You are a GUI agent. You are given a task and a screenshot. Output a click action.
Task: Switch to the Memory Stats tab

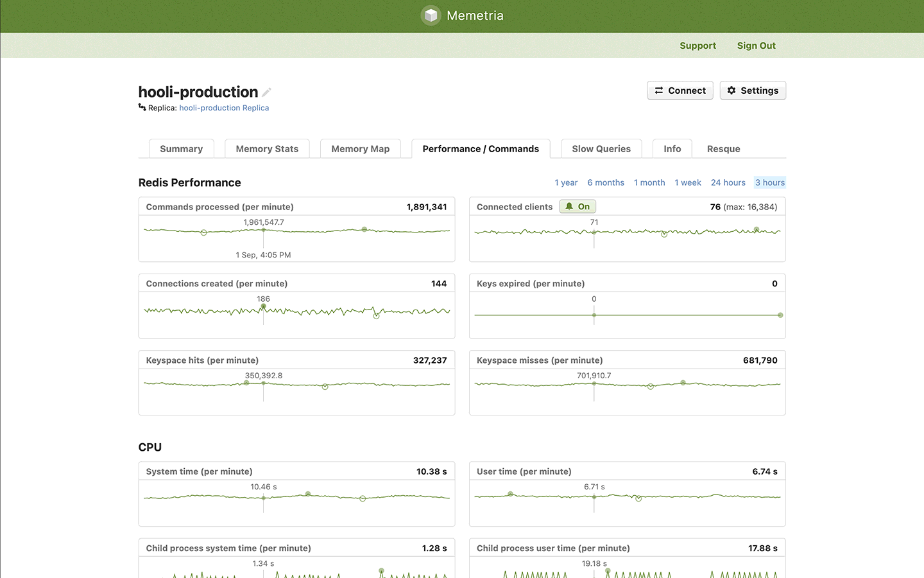(x=267, y=148)
